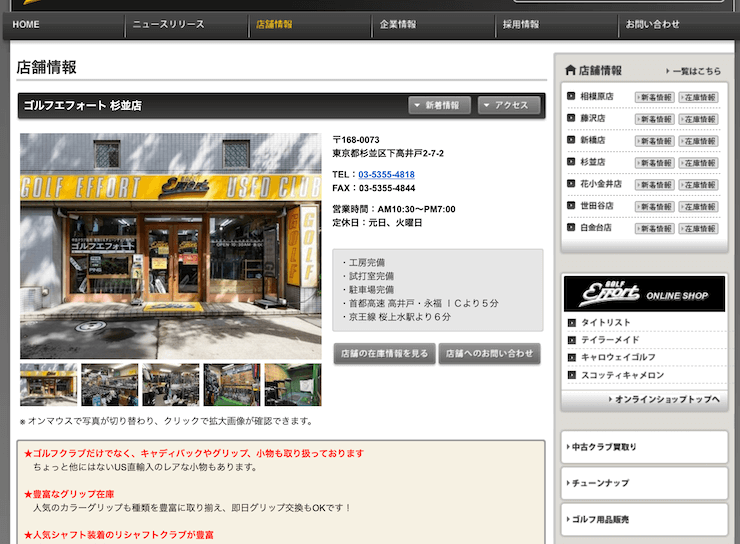Expand the 中古クラブ買取り sidebar section
Screen dimensions: 740x544
(644, 447)
